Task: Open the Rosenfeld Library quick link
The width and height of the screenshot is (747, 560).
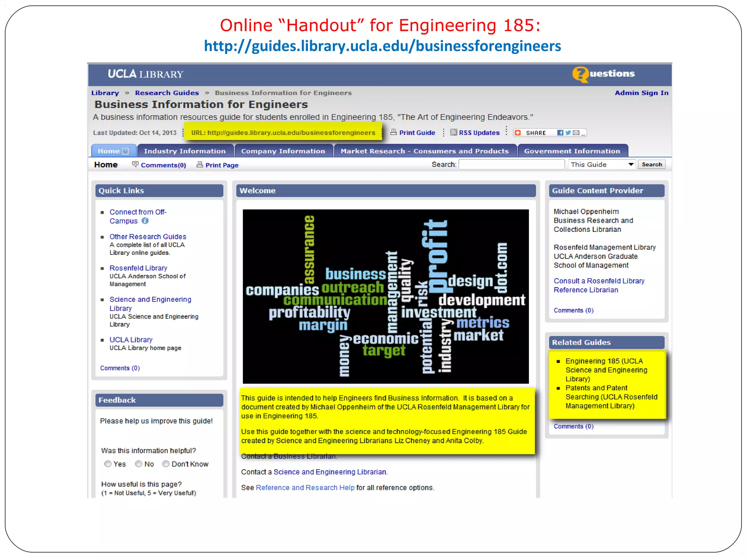Action: [x=138, y=268]
